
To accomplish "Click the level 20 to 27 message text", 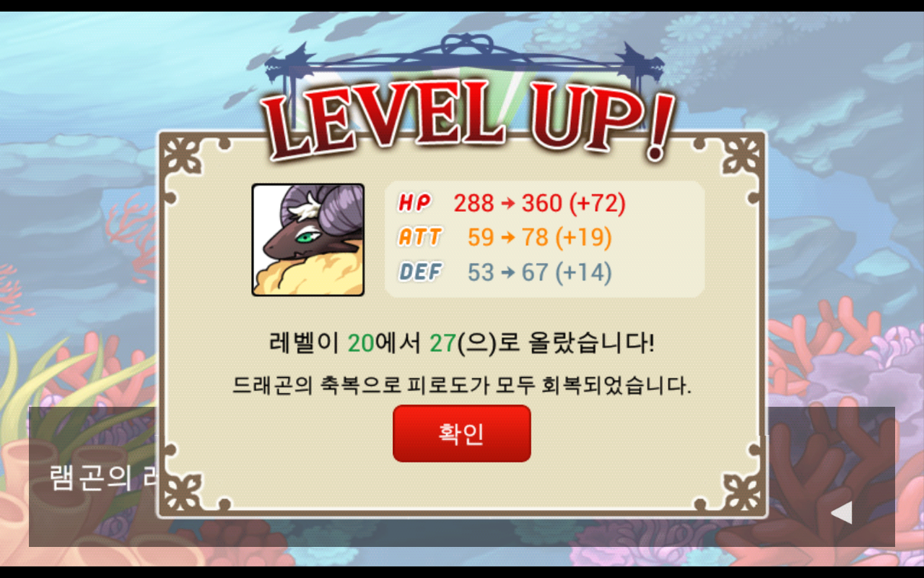I will (462, 342).
